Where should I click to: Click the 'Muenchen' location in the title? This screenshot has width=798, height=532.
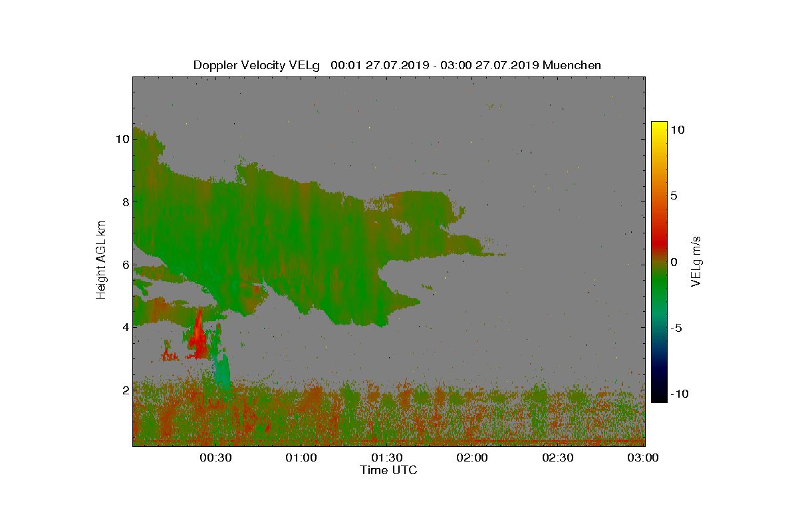pos(572,65)
